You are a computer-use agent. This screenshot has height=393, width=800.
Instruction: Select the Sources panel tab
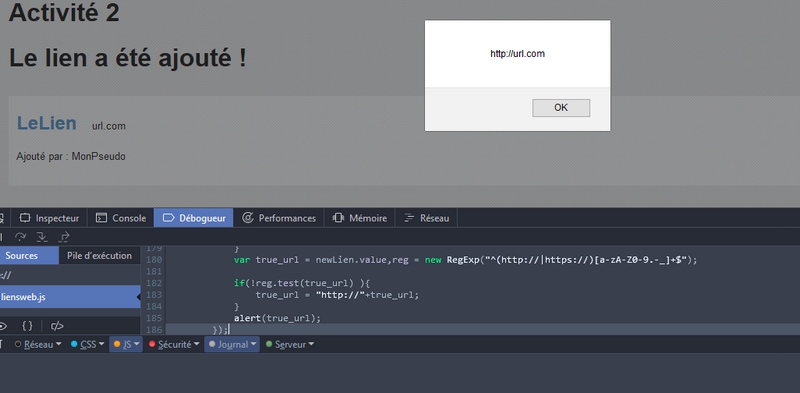(28, 256)
